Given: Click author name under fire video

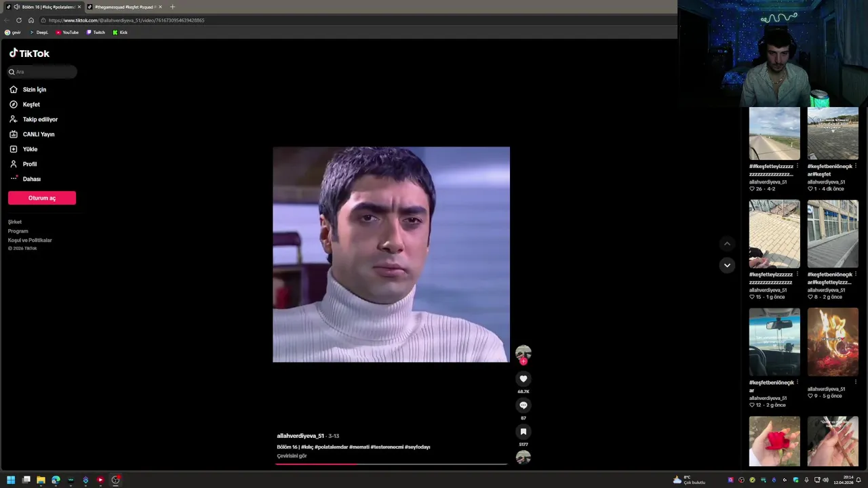Looking at the screenshot, I should tap(827, 389).
